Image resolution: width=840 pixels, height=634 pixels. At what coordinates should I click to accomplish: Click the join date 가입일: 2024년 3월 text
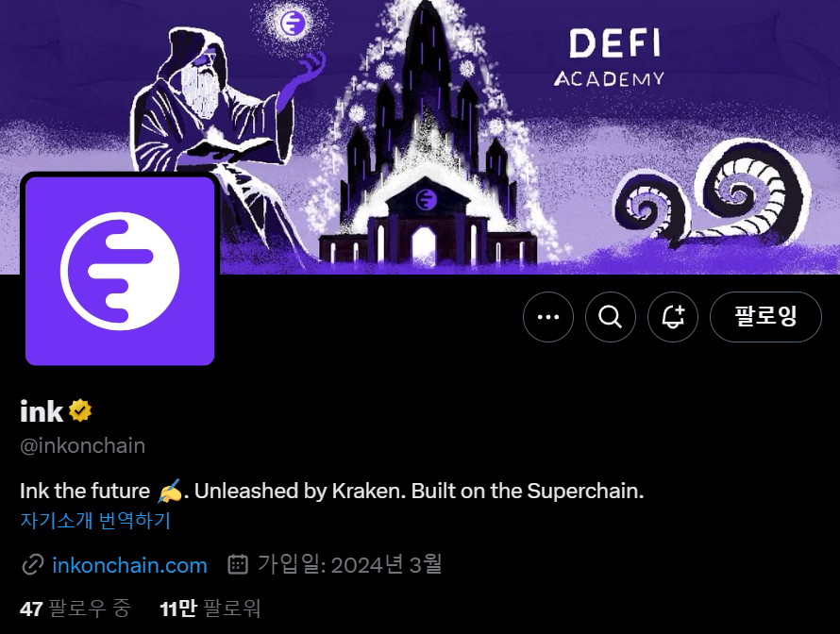(x=349, y=565)
